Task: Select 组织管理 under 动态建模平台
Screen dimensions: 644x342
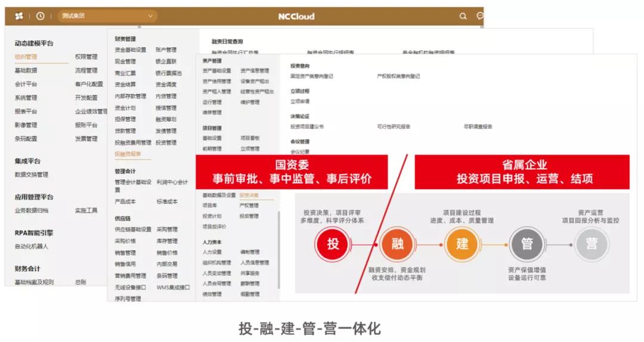Action: [26, 57]
